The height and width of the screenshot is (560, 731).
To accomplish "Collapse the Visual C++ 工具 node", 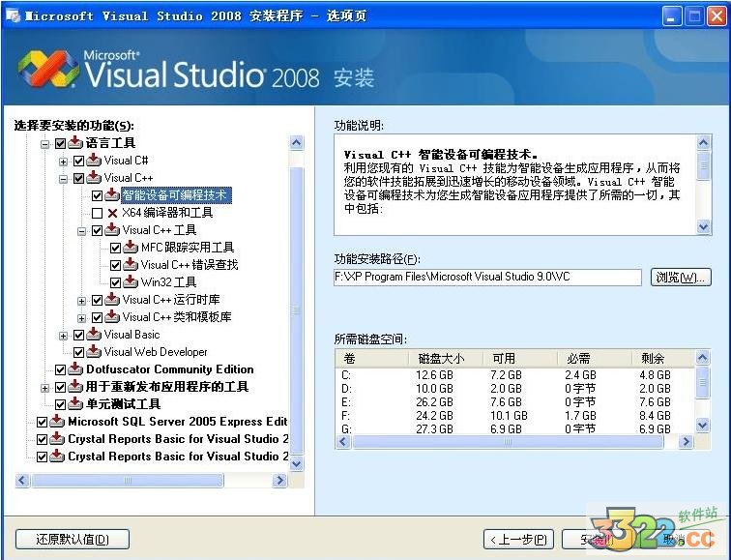I will (81, 231).
